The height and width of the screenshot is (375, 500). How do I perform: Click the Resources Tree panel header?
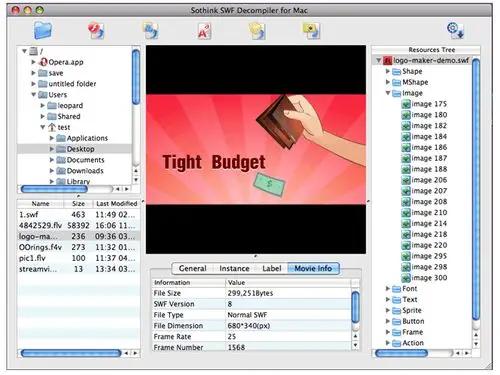coord(426,50)
